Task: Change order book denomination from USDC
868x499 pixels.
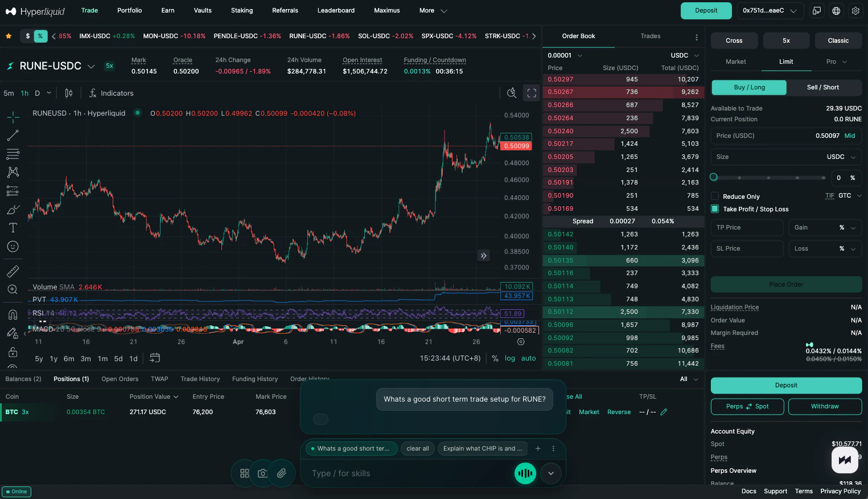Action: click(x=685, y=55)
